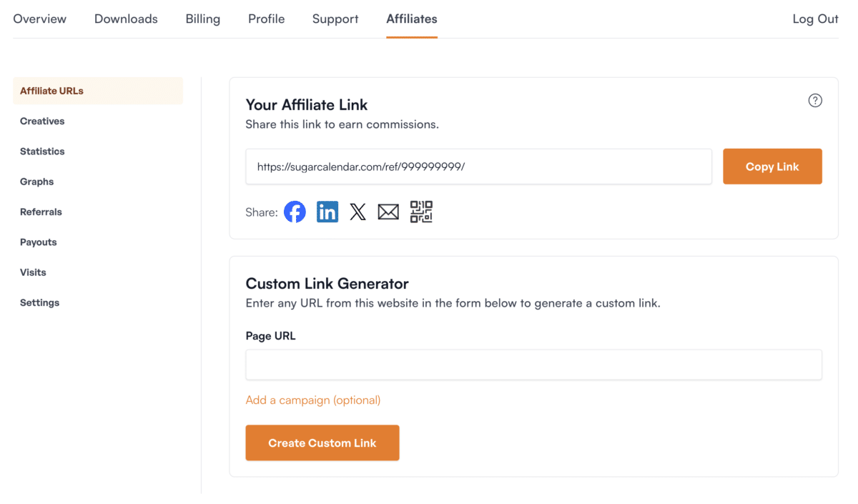Share affiliate link via LinkedIn icon
Viewport: 858px width, 504px height.
click(x=327, y=212)
